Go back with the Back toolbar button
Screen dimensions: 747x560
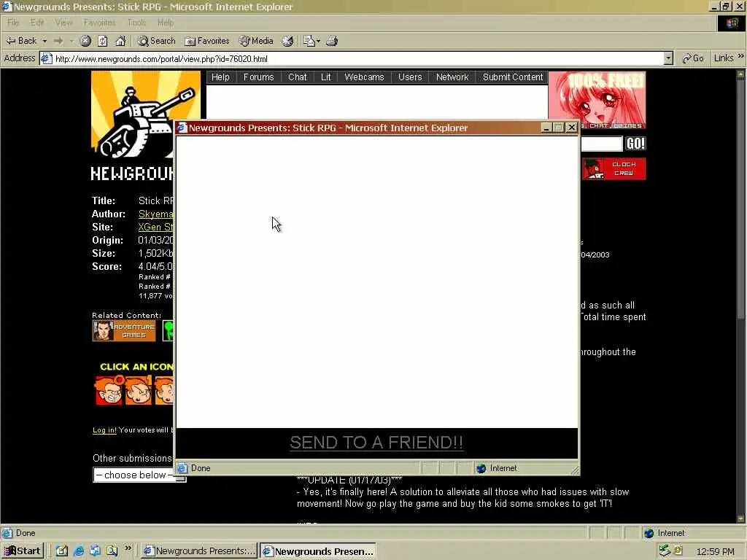[21, 41]
